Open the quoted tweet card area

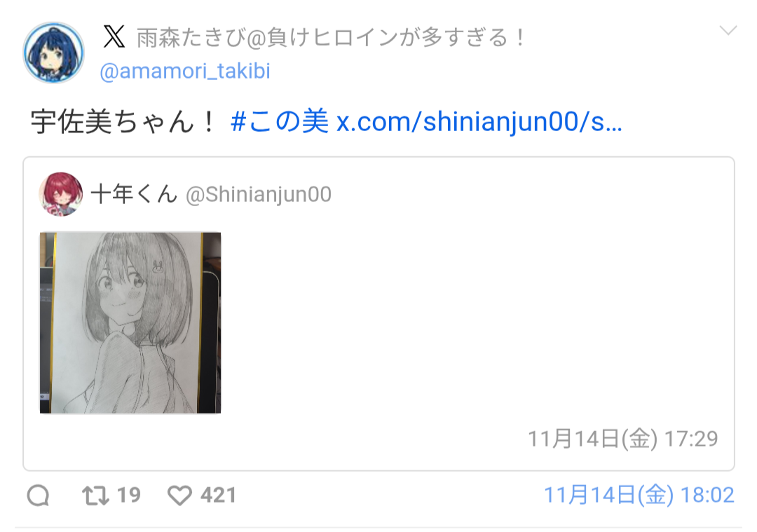[x=379, y=314]
